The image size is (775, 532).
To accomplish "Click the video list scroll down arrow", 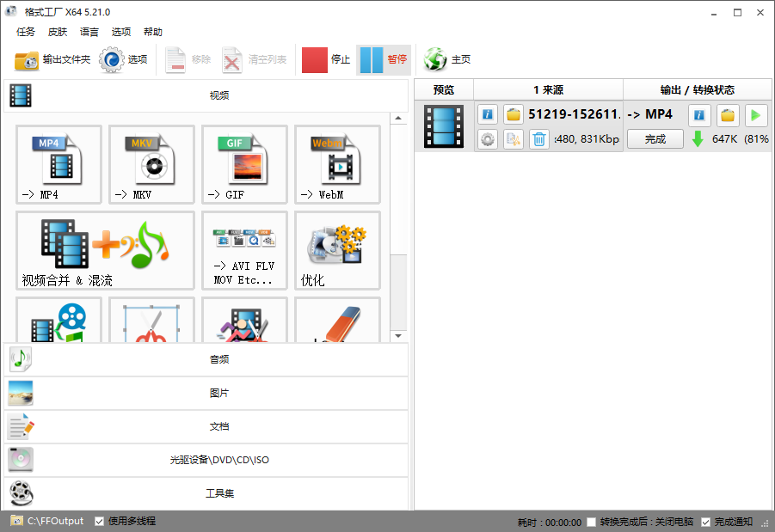I will tap(398, 336).
